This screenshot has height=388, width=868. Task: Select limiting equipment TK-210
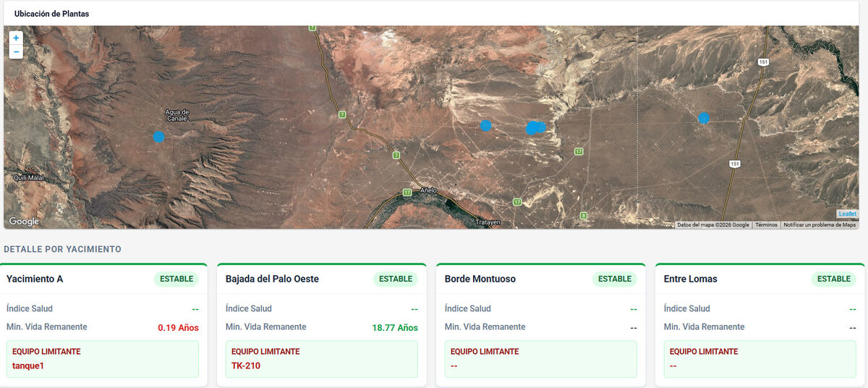tap(246, 366)
